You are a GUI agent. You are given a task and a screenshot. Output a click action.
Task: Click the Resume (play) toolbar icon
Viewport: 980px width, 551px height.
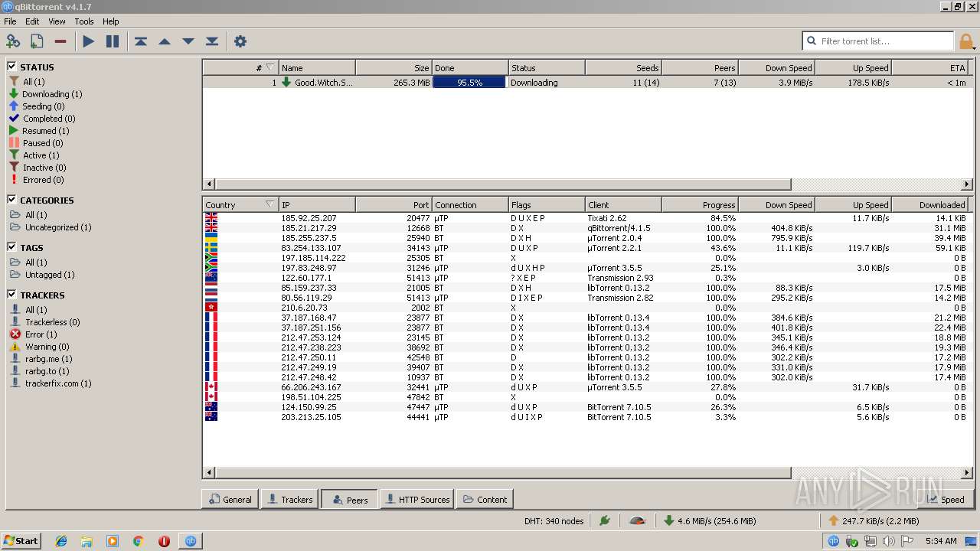89,41
